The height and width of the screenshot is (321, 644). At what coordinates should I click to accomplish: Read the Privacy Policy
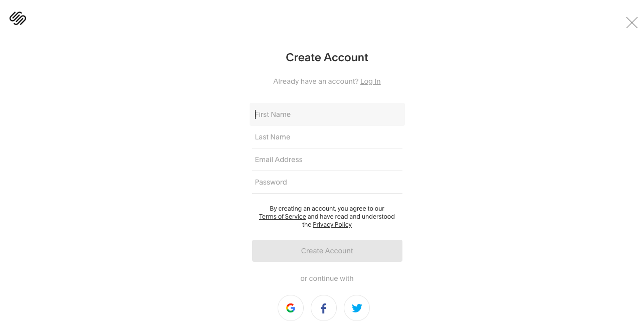(x=332, y=224)
